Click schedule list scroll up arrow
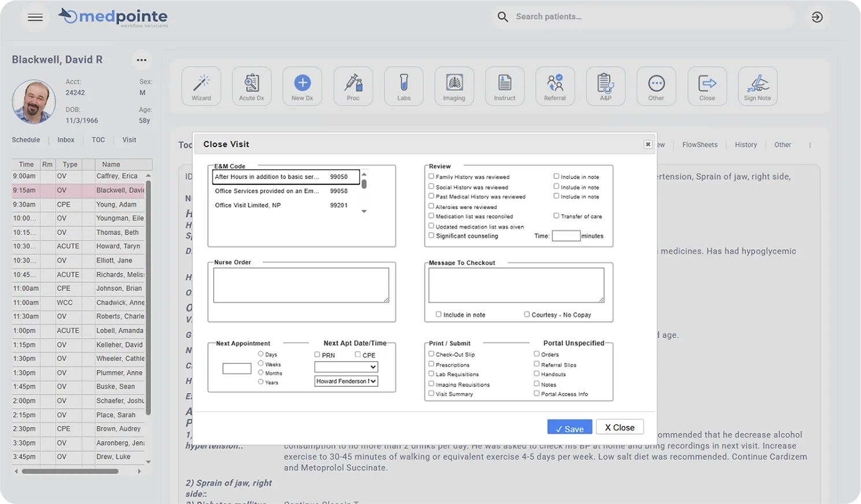Viewport: 861px width, 504px height. 149,176
